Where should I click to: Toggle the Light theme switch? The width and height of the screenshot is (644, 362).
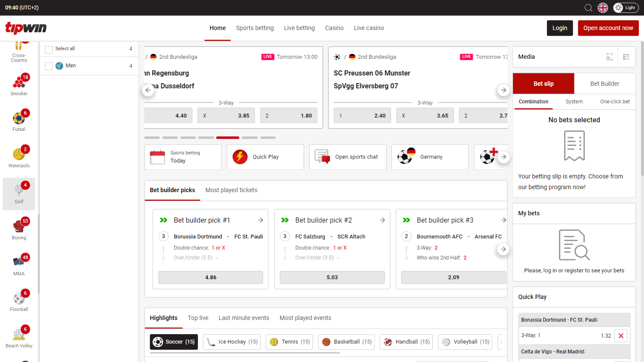(x=626, y=8)
